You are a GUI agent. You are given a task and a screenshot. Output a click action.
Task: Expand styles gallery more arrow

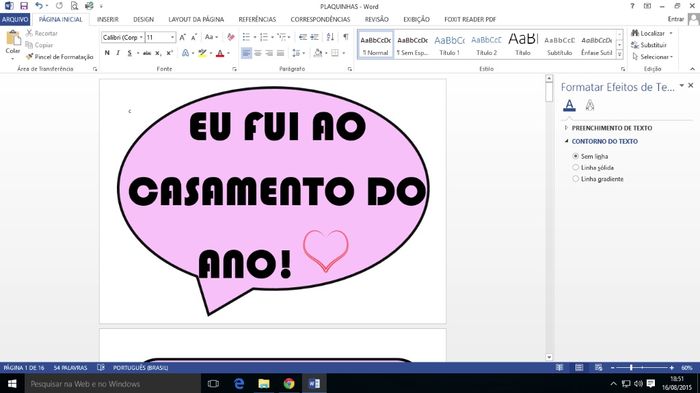click(x=619, y=54)
